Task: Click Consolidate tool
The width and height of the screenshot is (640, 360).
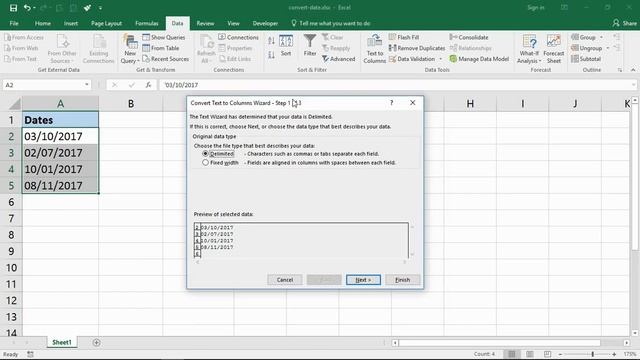Action: [469, 37]
